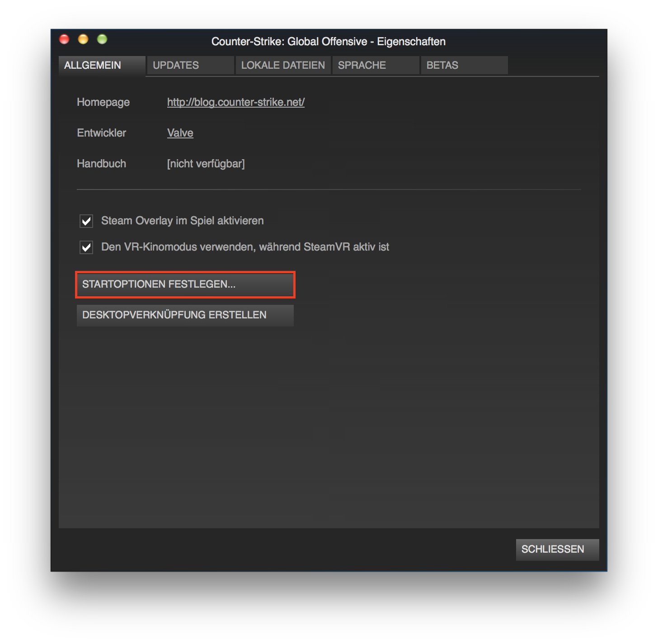Disable the Steam Overlay checkbox
The height and width of the screenshot is (644, 658).
tap(86, 221)
